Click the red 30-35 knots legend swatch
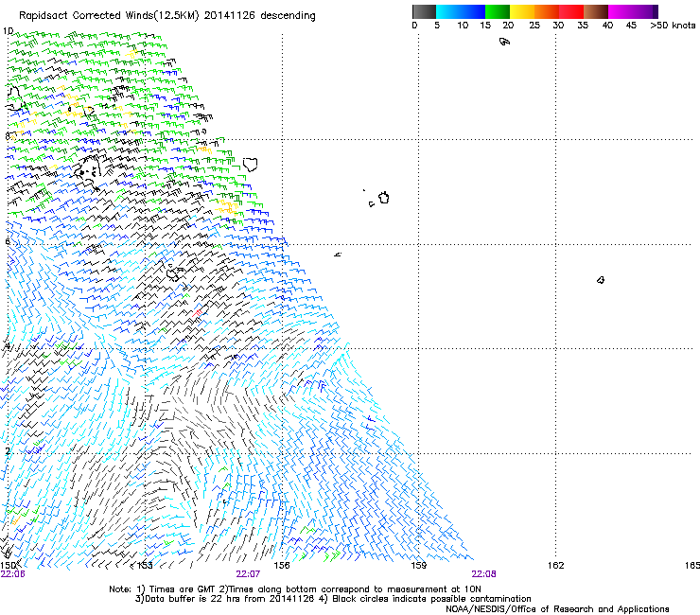700x615 pixels. pyautogui.click(x=571, y=11)
